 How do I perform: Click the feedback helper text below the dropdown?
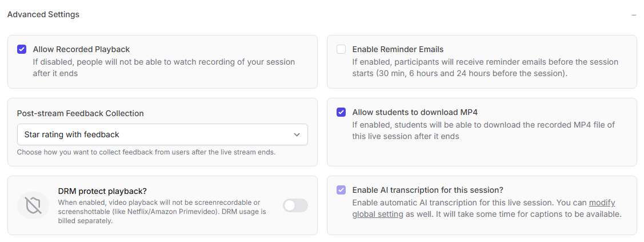click(146, 152)
